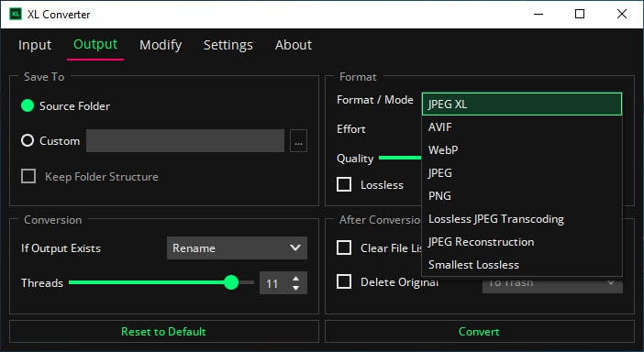Open the Modify tab
This screenshot has width=644, height=352.
pyautogui.click(x=161, y=45)
